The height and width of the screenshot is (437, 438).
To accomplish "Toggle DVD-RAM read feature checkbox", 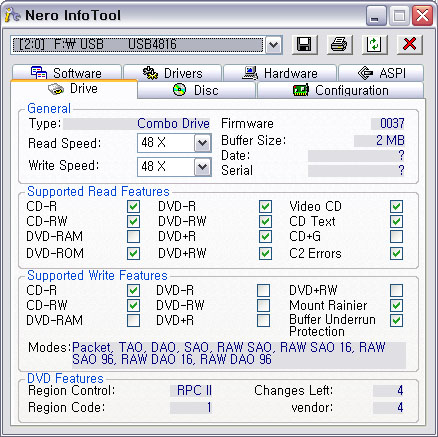I will coord(133,237).
